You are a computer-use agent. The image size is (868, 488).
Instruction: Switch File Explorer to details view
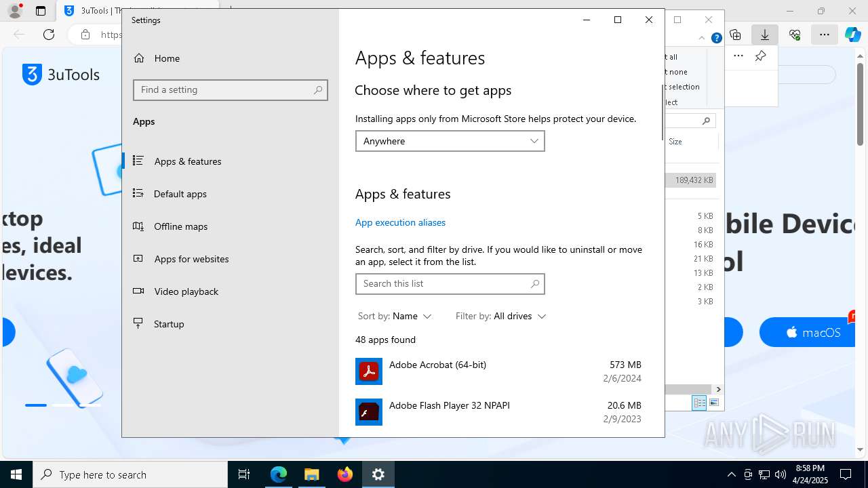(699, 403)
